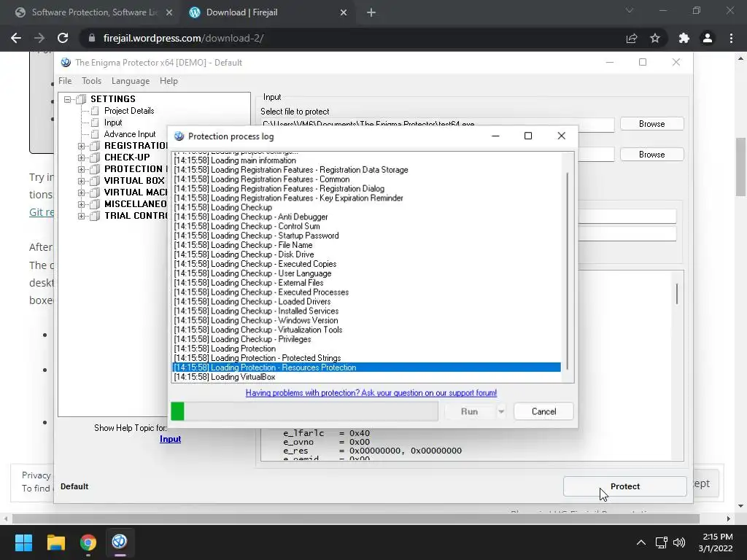
Task: Open the Run button dropdown arrow
Action: 501,411
